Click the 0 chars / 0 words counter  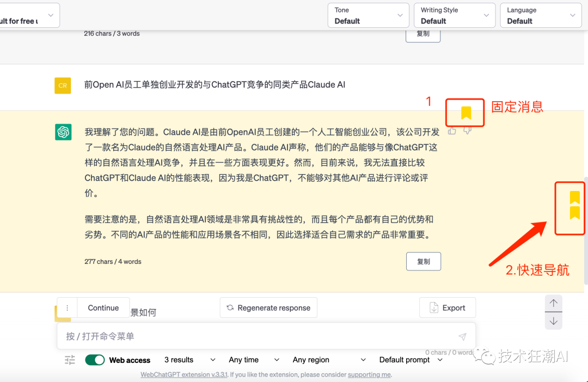coord(449,353)
